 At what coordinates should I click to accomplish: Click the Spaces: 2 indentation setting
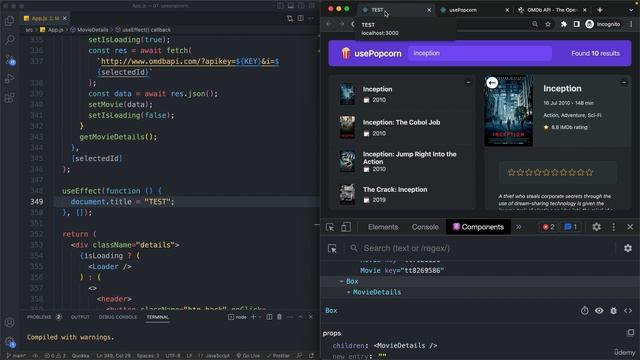148,356
